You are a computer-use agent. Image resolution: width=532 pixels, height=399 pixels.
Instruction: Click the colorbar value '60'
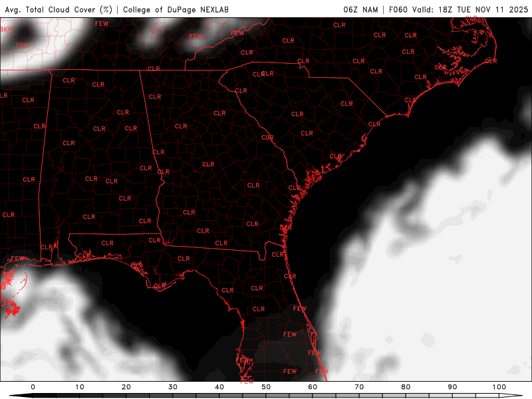[313, 387]
